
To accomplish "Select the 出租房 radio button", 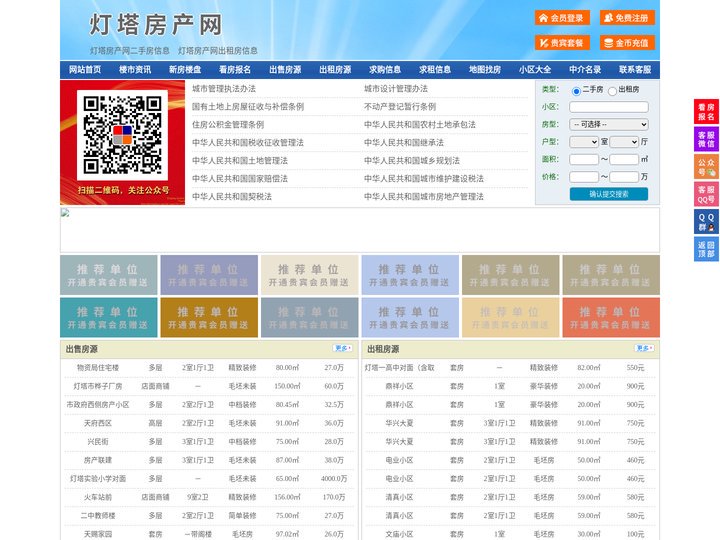I will (x=612, y=91).
